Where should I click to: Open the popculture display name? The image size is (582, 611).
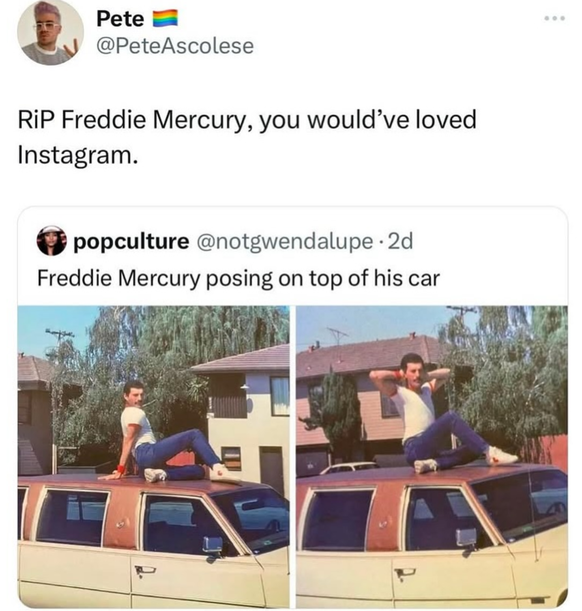pos(131,242)
